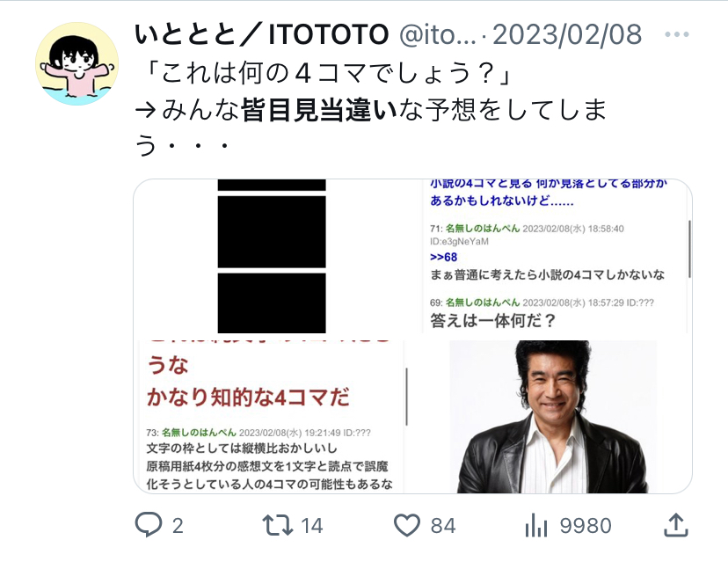The width and height of the screenshot is (728, 569).
Task: Retweet using the arrows icon
Action: (x=278, y=525)
